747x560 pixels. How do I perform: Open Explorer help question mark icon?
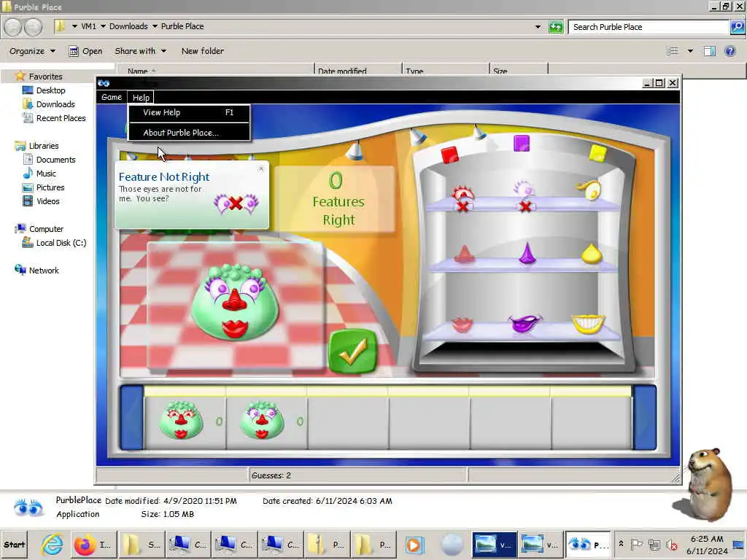point(729,51)
